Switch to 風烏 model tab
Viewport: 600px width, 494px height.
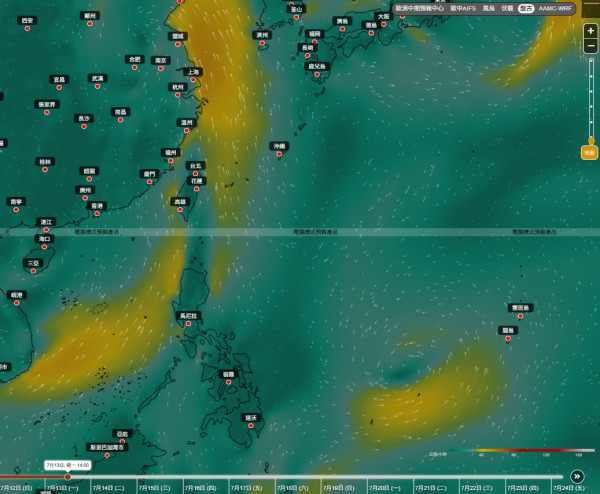pyautogui.click(x=488, y=8)
